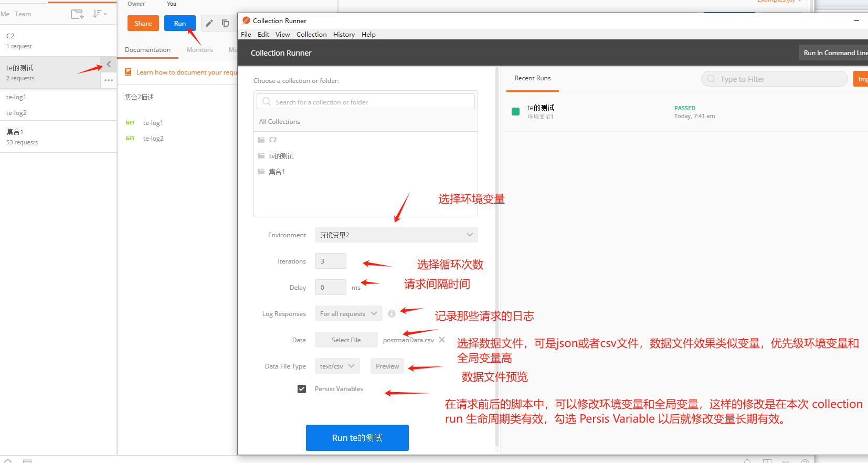Click the documentation book icon
Viewport: 868px width, 463px height.
[x=128, y=72]
